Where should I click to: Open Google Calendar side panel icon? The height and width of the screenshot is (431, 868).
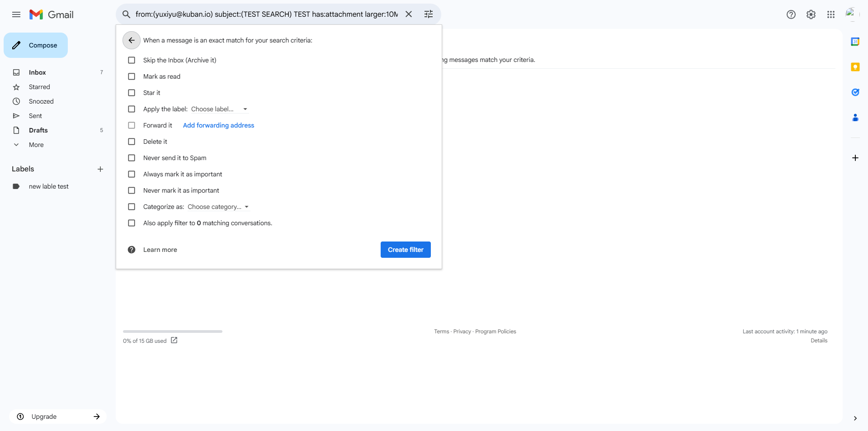(855, 42)
